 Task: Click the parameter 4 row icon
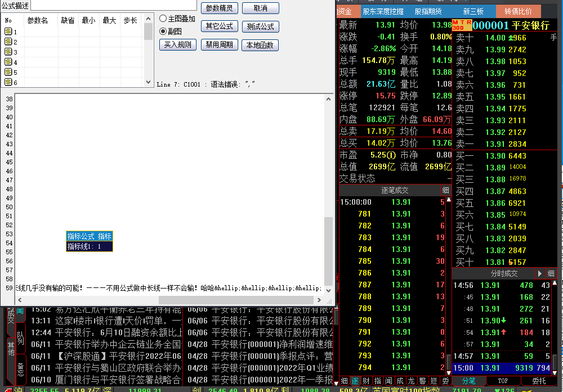coord(8,62)
